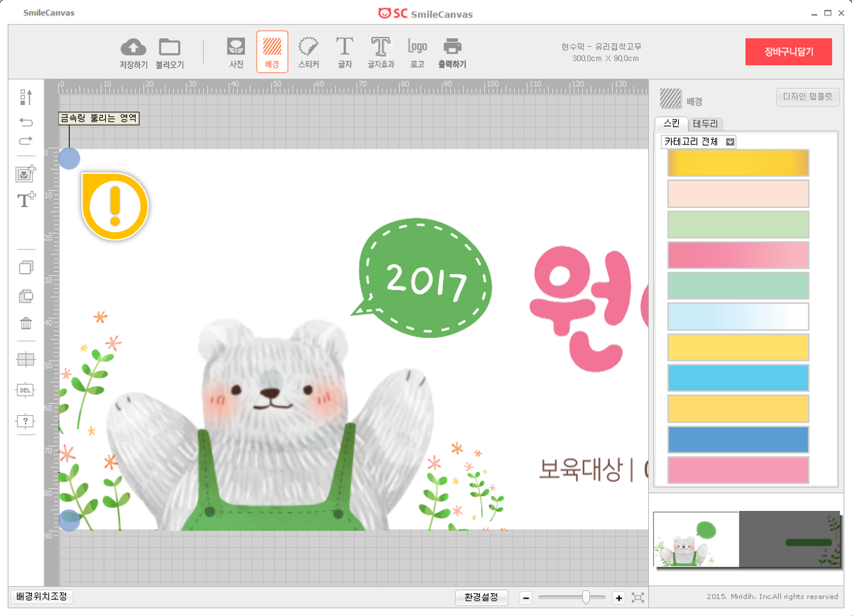Viewport: 852px width, 616px height.
Task: Select the darker blue skin swatch
Action: (x=739, y=439)
